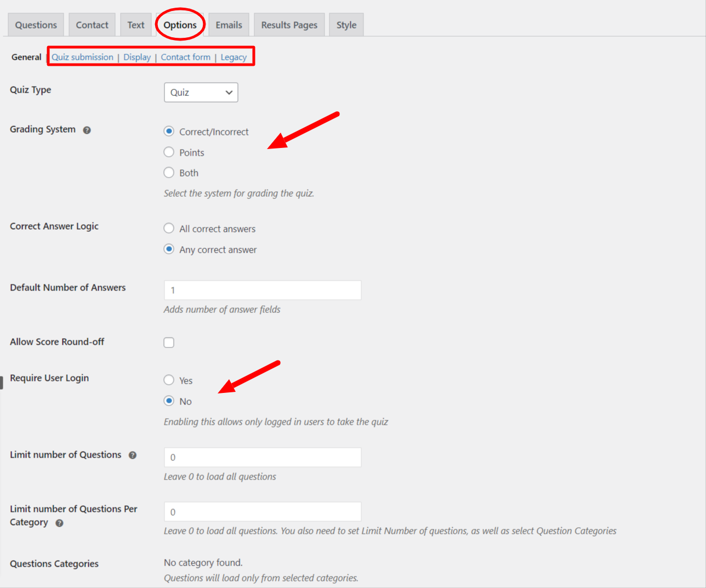Viewport: 706px width, 588px height.
Task: Select the Points grading option
Action: click(x=169, y=152)
